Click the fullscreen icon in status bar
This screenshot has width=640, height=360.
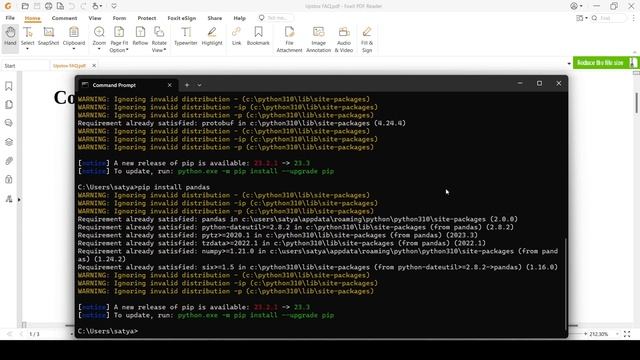pyautogui.click(x=627, y=334)
